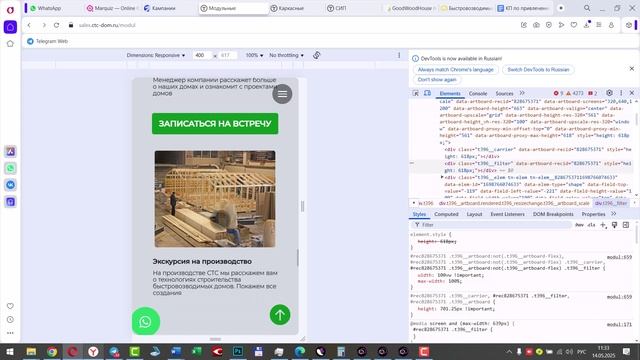The height and width of the screenshot is (360, 640).
Task: Click the rotate viewport icon in the device toolbar
Action: 317,55
